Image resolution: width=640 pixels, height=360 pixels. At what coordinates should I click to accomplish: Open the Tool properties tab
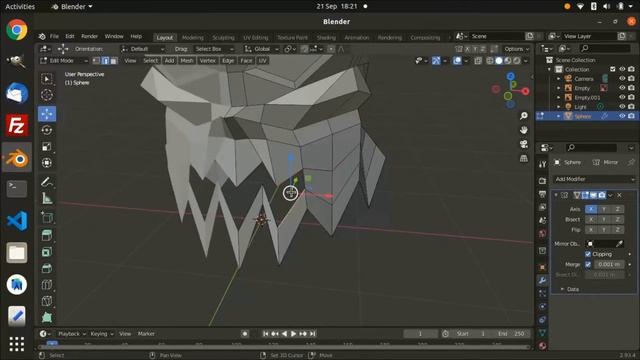[542, 164]
